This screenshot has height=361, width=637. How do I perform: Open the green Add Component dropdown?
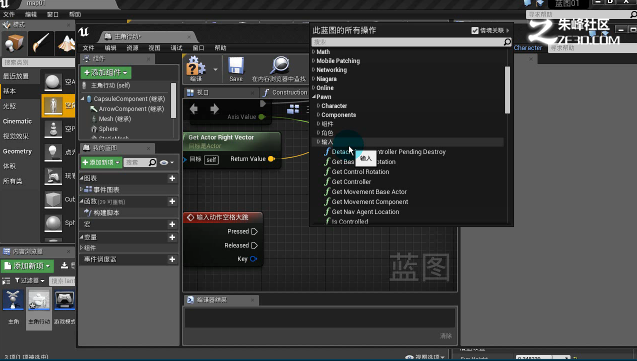[106, 73]
